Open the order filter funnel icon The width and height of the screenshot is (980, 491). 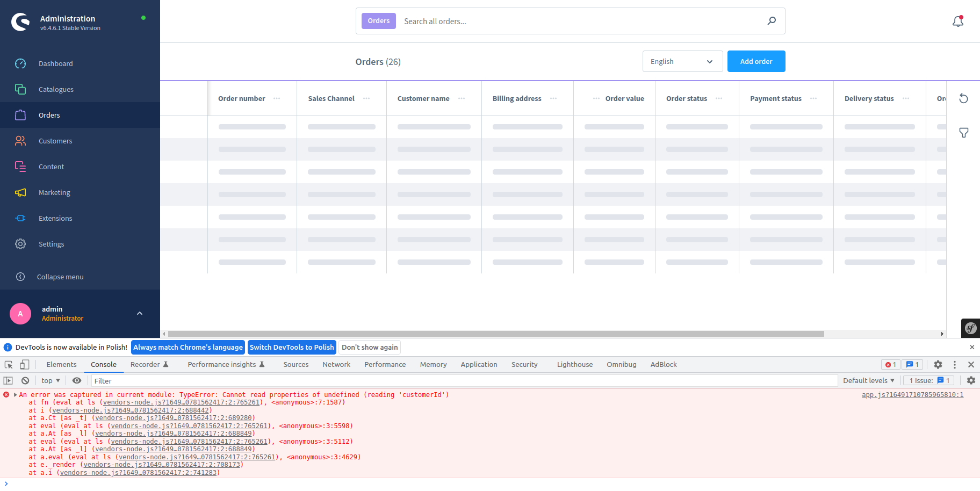pyautogui.click(x=963, y=133)
